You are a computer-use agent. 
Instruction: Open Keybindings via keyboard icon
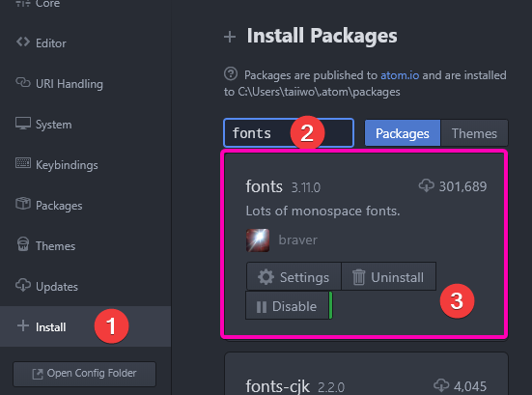(x=23, y=163)
